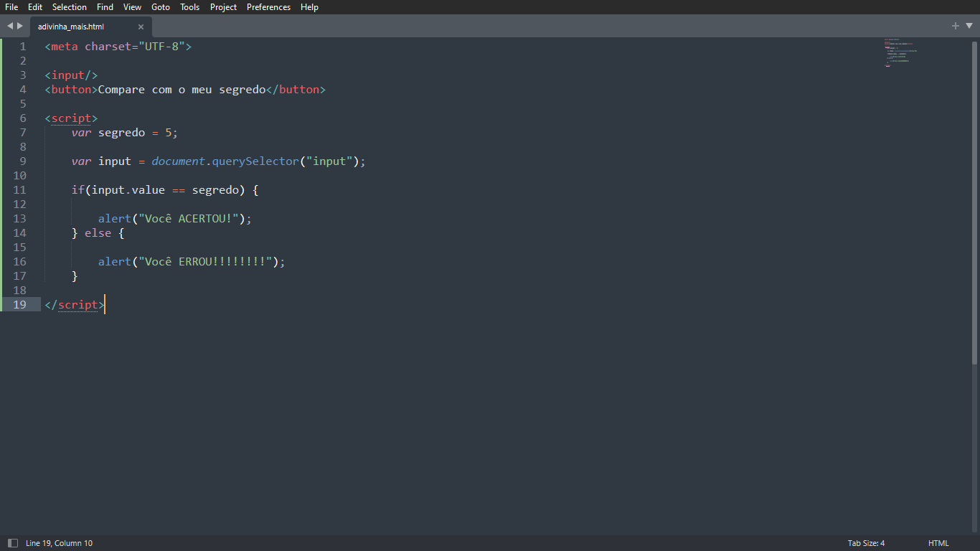Click line number 4 in gutter

(x=22, y=90)
